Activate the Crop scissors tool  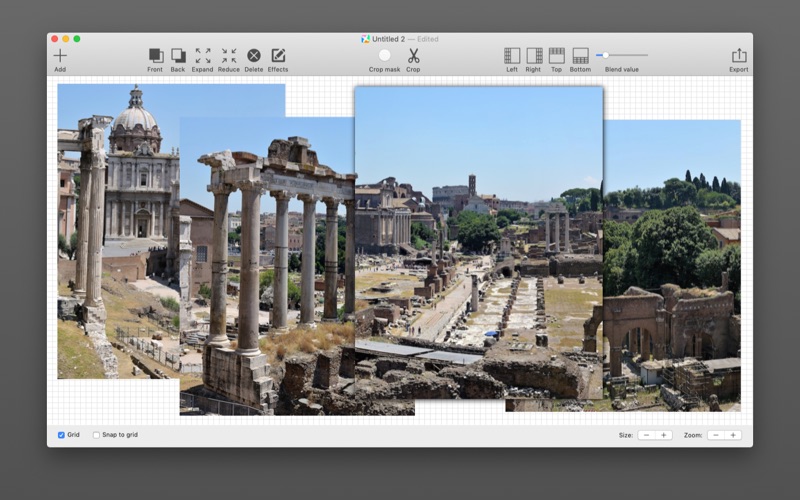413,56
